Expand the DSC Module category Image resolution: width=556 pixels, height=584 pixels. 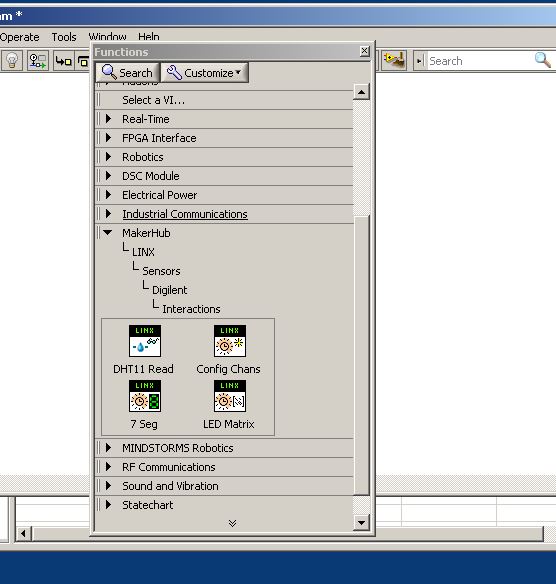[109, 176]
